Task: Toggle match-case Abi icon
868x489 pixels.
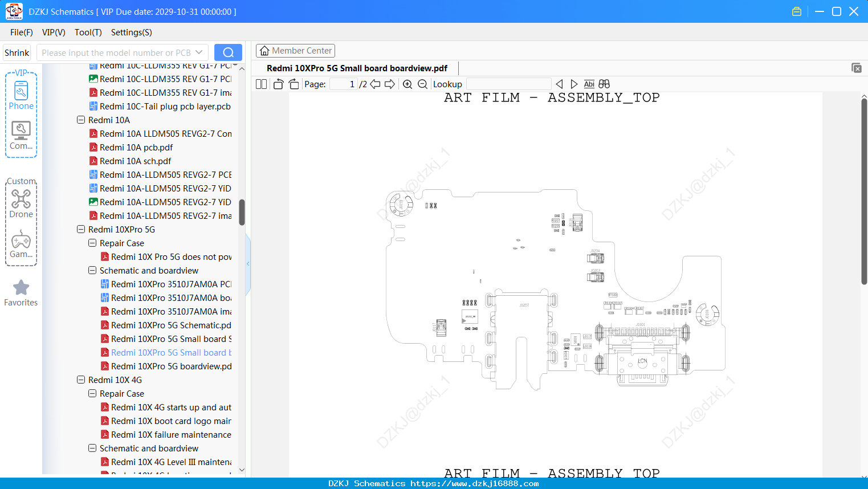Action: pyautogui.click(x=589, y=84)
